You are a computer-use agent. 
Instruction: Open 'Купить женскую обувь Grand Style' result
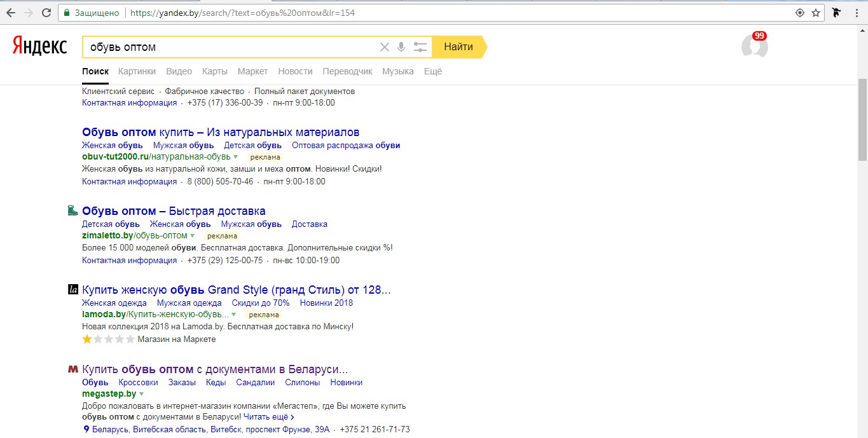pyautogui.click(x=237, y=291)
